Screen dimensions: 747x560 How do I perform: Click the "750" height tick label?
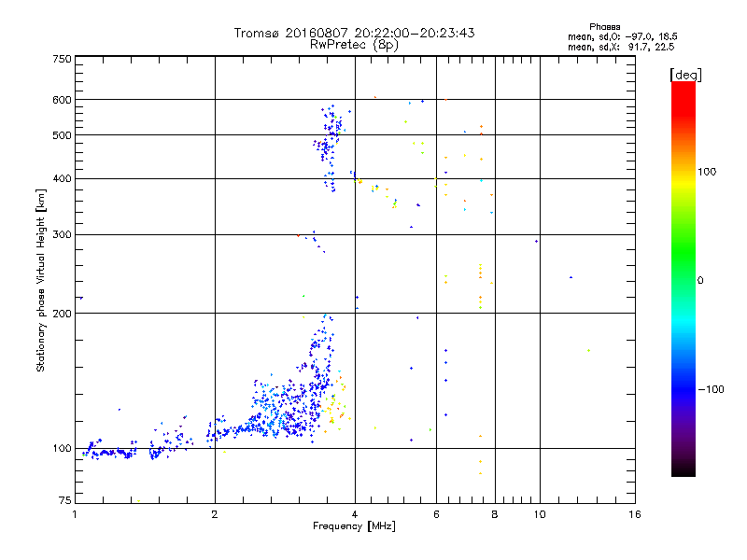coord(62,59)
